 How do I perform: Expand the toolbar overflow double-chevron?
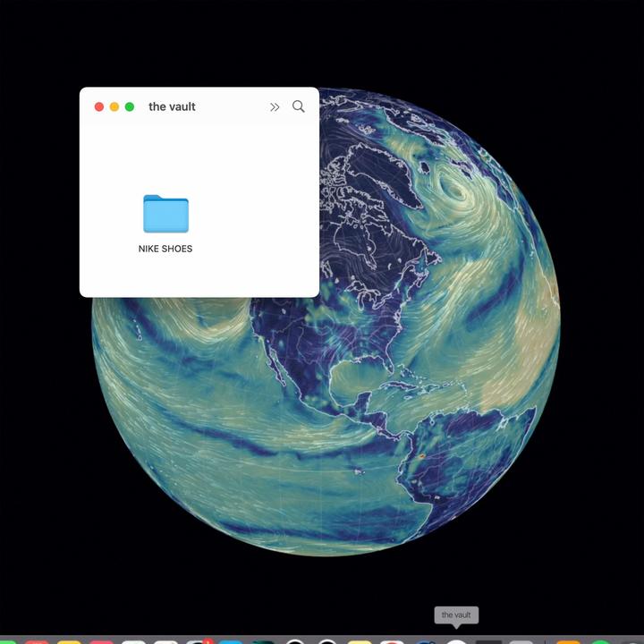275,107
